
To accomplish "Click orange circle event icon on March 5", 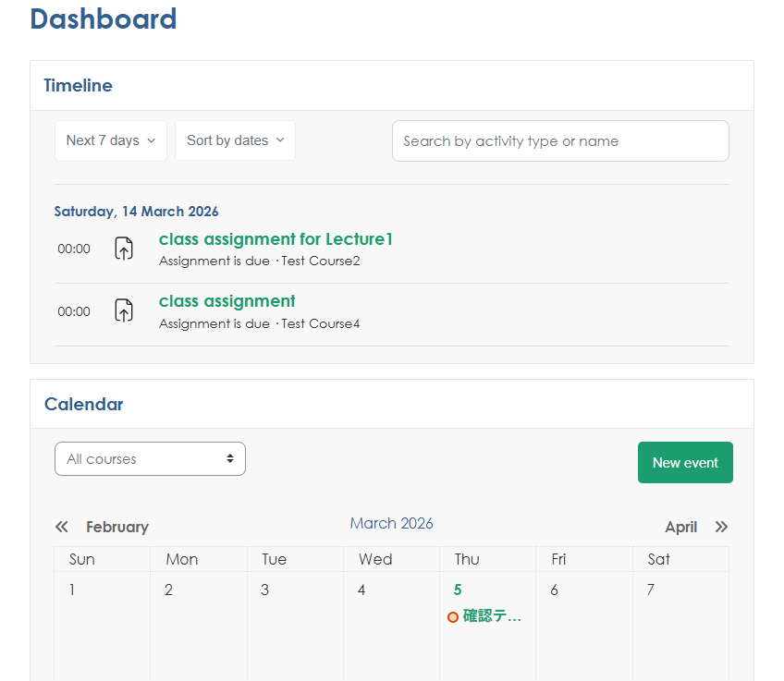I will pos(452,617).
